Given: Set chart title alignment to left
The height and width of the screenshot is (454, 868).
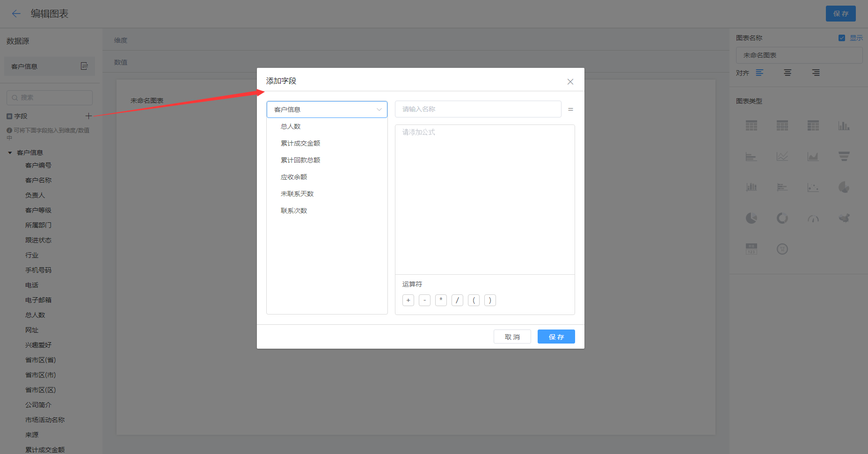Looking at the screenshot, I should (x=759, y=73).
